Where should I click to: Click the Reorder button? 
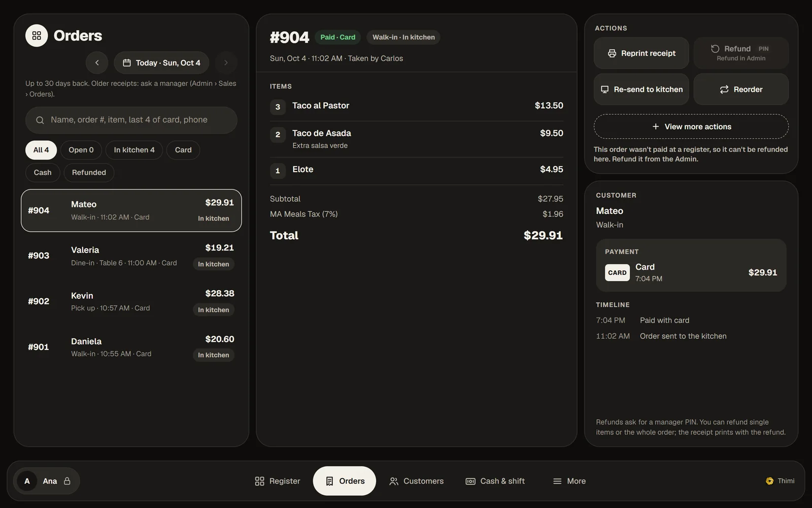click(x=741, y=89)
